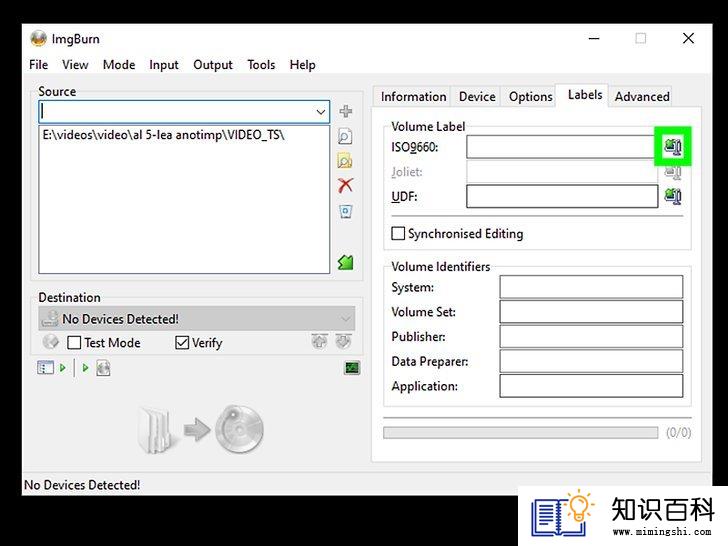Expand the Source path dropdown
Screen dimensions: 728x546
320,112
